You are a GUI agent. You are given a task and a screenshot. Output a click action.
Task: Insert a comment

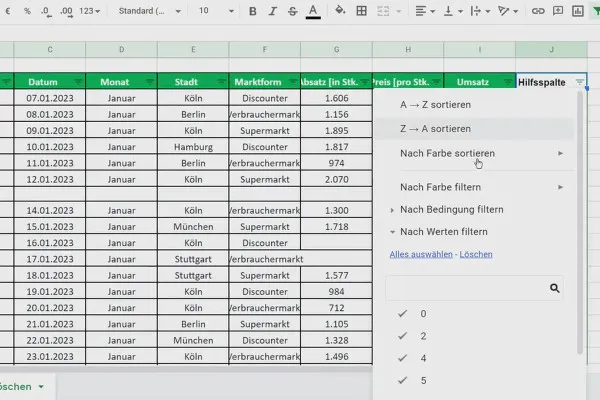click(x=558, y=11)
